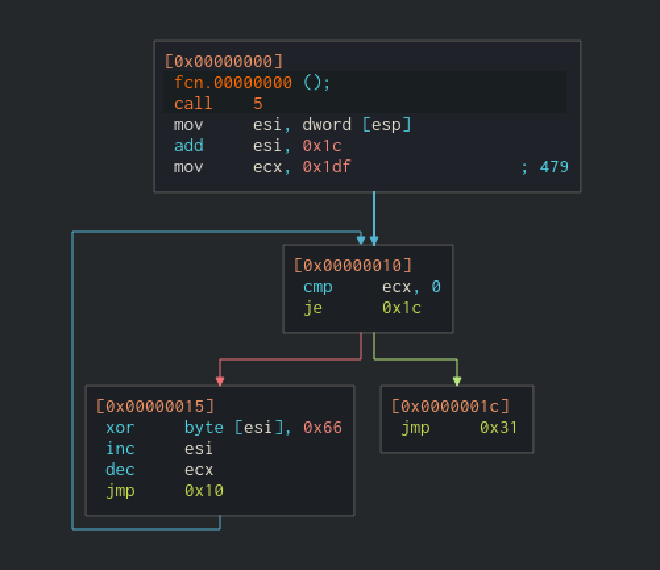This screenshot has width=660, height=570.
Task: Click the [0x00000015] block address header
Action: (154, 406)
